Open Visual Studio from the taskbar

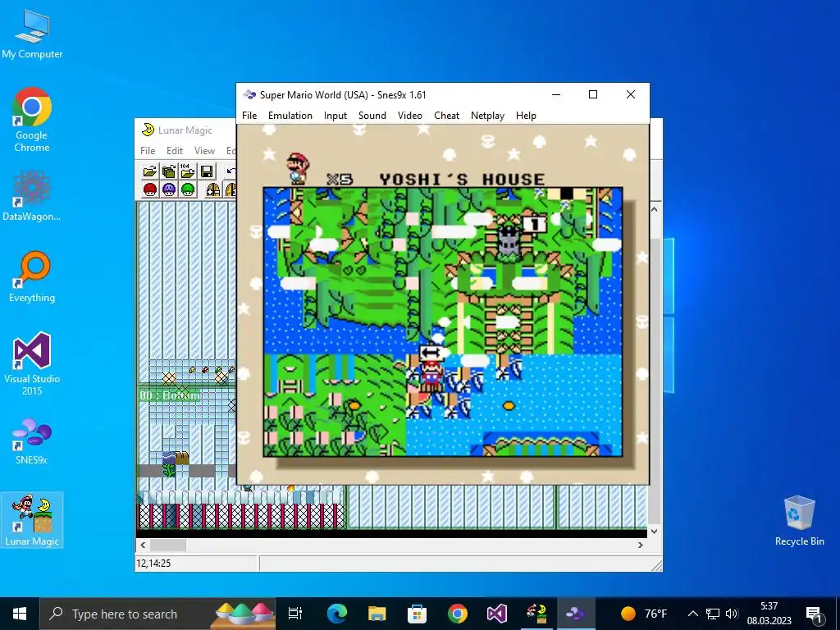click(496, 614)
